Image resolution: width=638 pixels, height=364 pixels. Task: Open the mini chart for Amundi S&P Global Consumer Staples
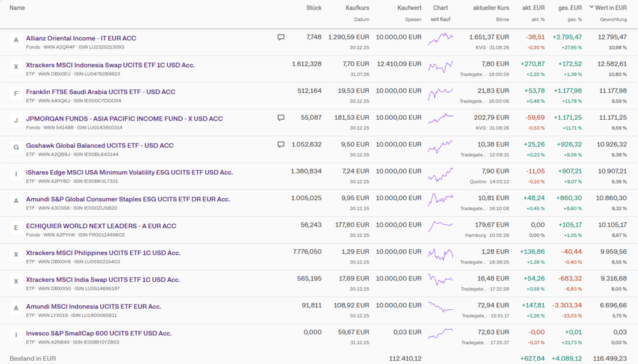440,200
